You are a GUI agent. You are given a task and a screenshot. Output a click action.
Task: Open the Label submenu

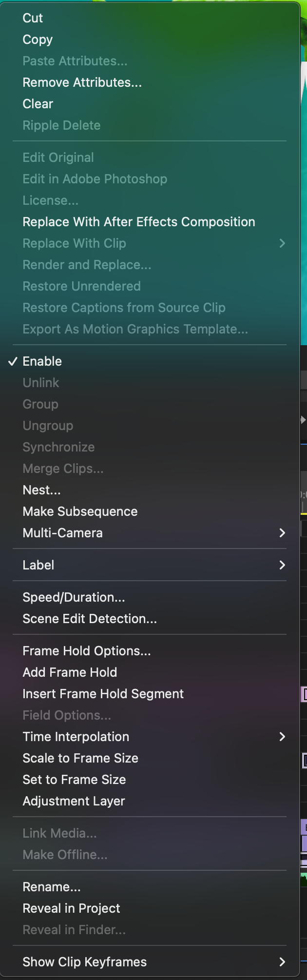pyautogui.click(x=38, y=565)
